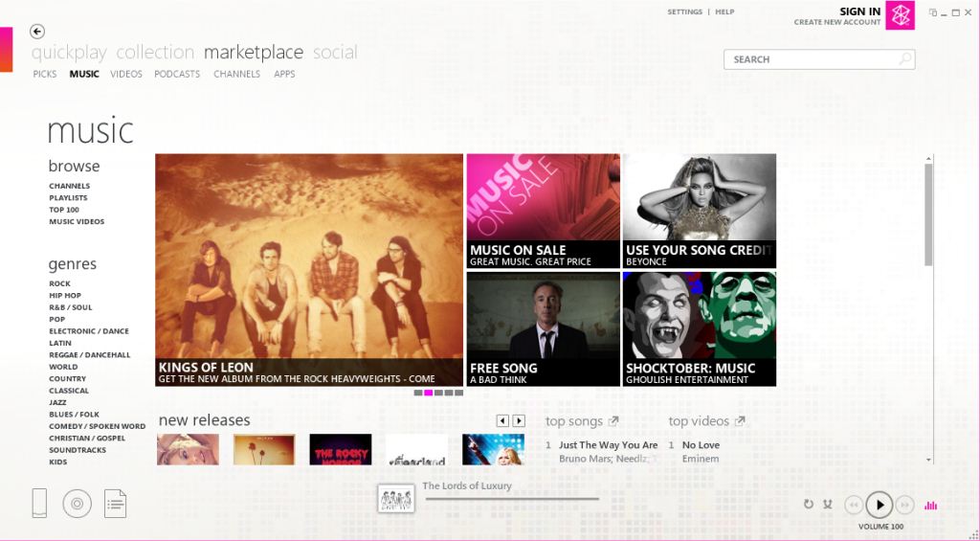The width and height of the screenshot is (980, 541).
Task: Click SIGN IN
Action: [860, 11]
